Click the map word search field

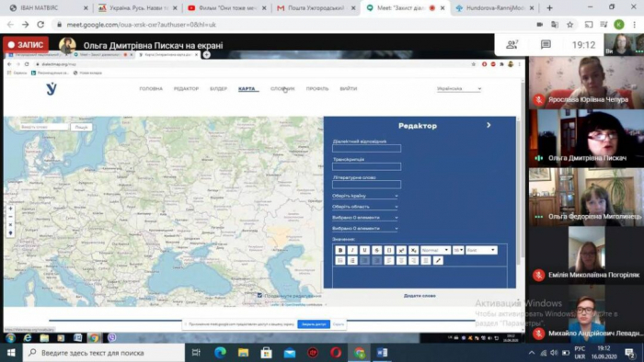pos(43,127)
